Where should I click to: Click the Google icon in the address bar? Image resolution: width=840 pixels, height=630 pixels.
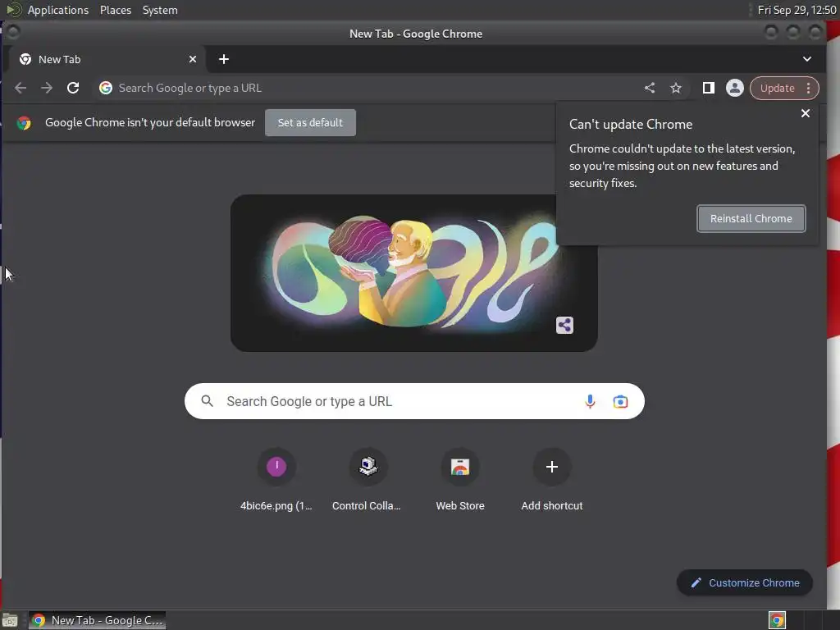pos(106,88)
